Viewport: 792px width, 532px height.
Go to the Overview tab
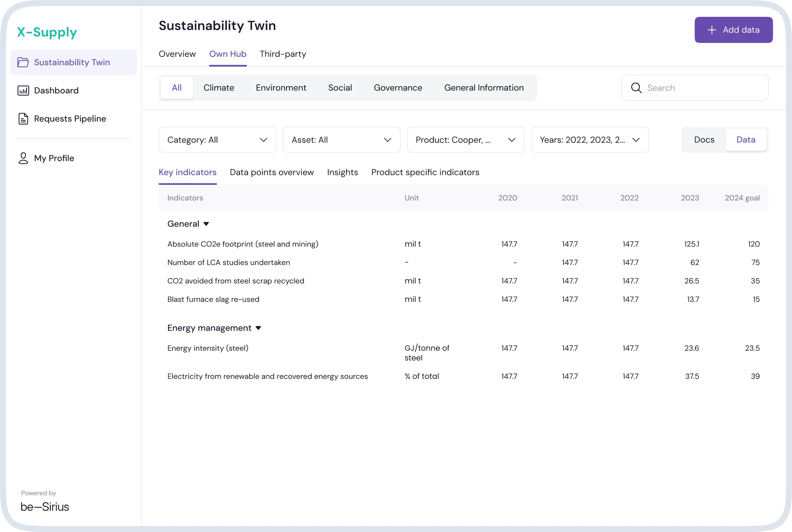tap(177, 54)
